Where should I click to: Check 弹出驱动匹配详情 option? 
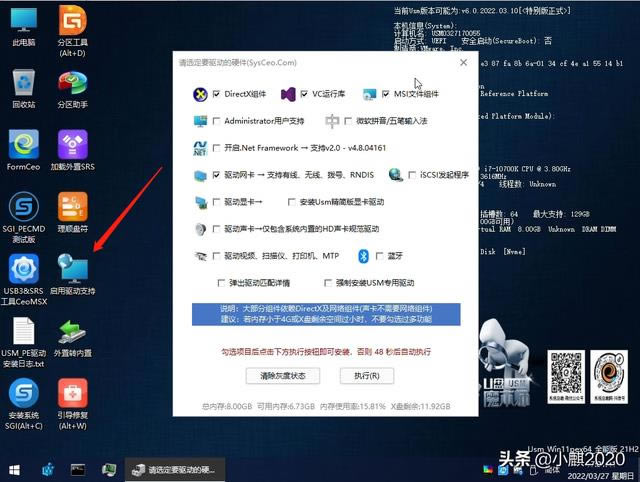(221, 283)
